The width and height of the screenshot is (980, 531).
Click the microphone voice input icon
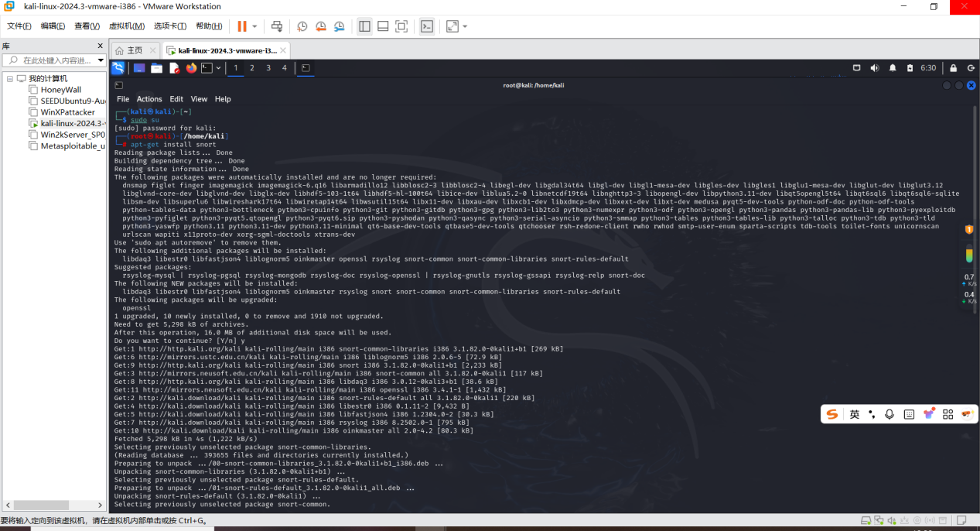pyautogui.click(x=890, y=414)
